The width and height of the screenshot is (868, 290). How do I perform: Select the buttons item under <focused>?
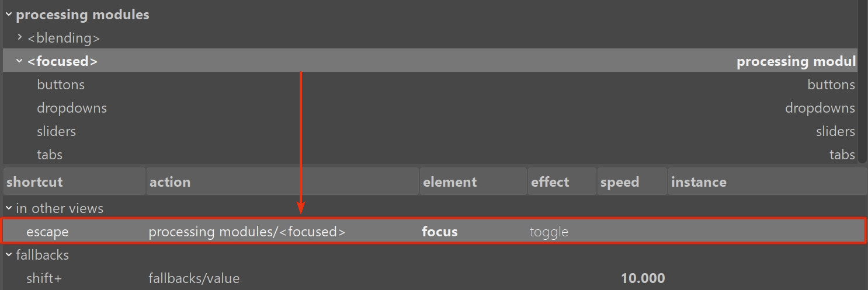tap(61, 85)
